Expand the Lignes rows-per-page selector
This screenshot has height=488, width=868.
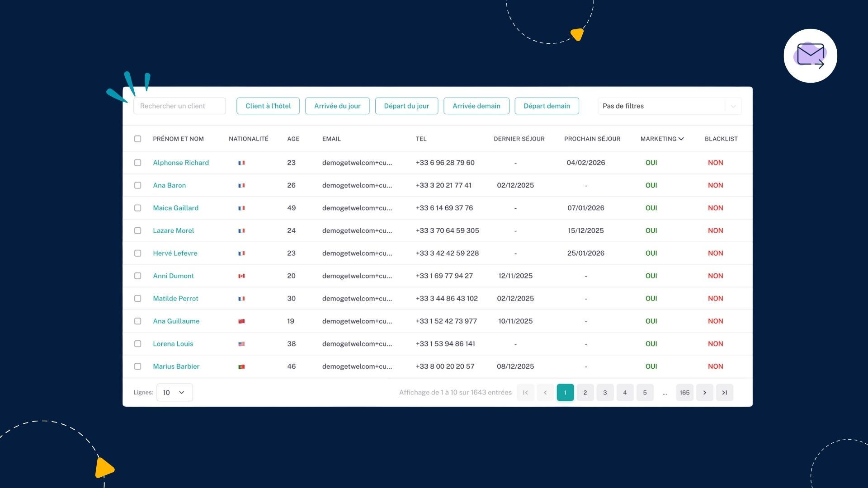175,392
